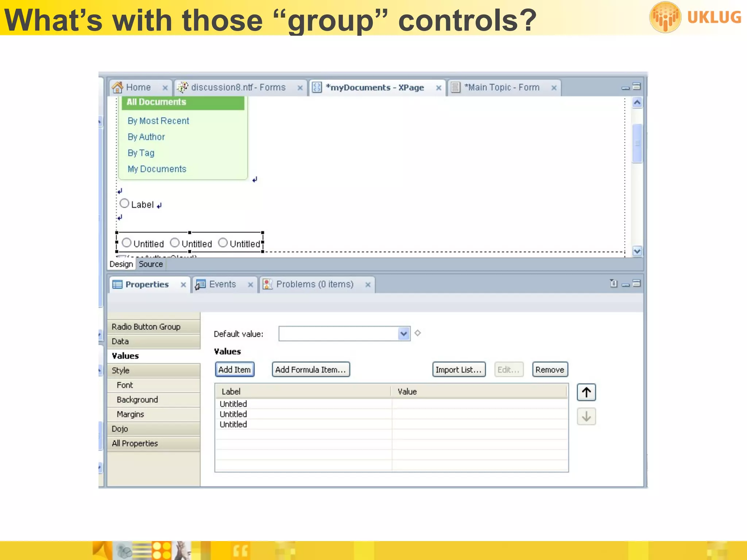Close the Events tab
The height and width of the screenshot is (560, 747).
(251, 285)
